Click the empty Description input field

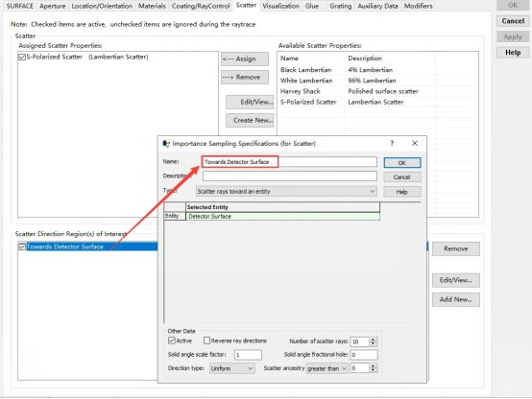(x=290, y=176)
